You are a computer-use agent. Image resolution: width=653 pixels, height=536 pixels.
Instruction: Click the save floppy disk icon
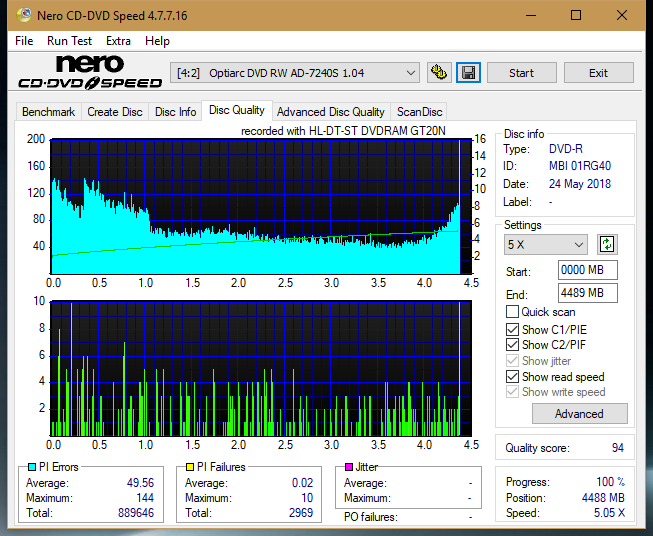coord(469,73)
